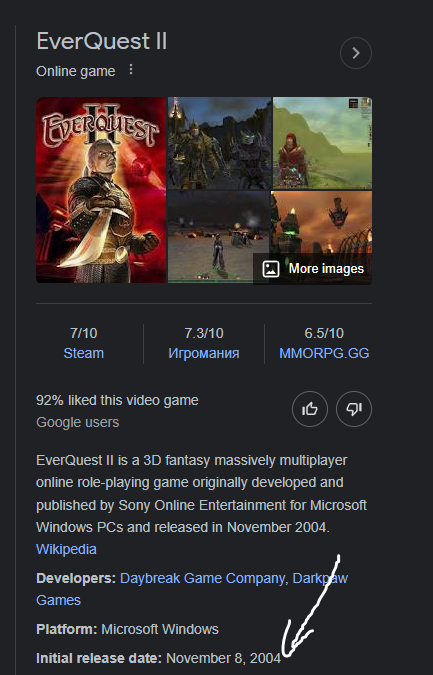433x675 pixels.
Task: Open the Игромания rating link
Action: pos(204,353)
